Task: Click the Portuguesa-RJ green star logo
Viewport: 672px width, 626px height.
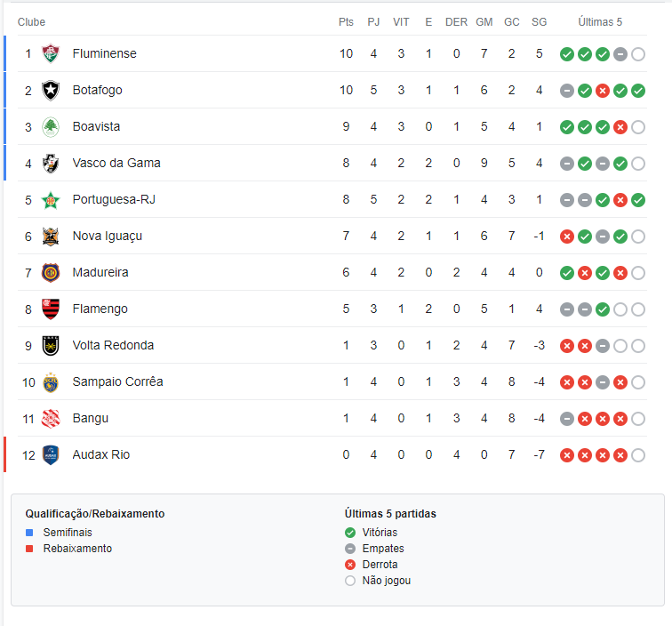Action: point(51,200)
